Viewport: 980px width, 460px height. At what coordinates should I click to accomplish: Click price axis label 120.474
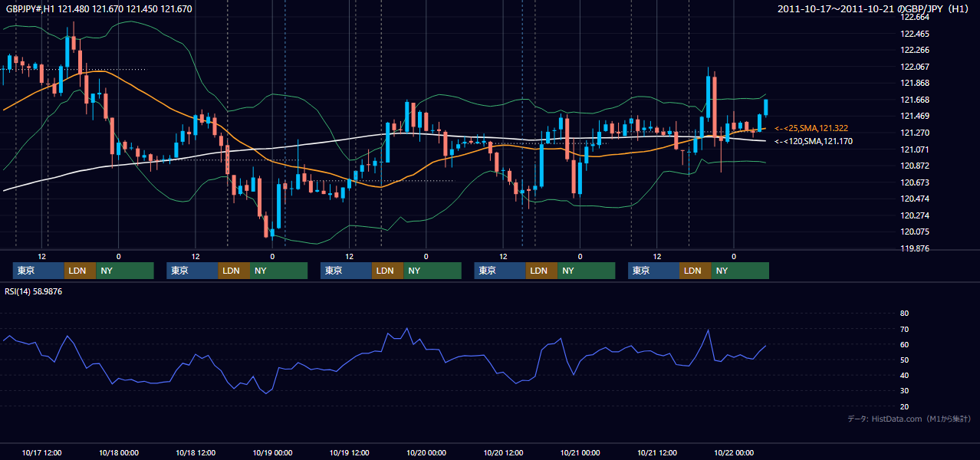(916, 199)
